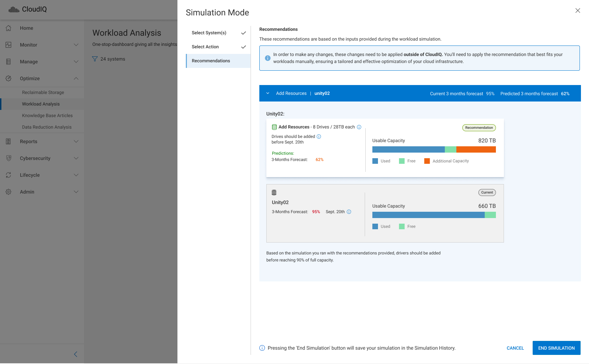
Task: Expand the Lifecycle menu chevron
Action: [76, 175]
